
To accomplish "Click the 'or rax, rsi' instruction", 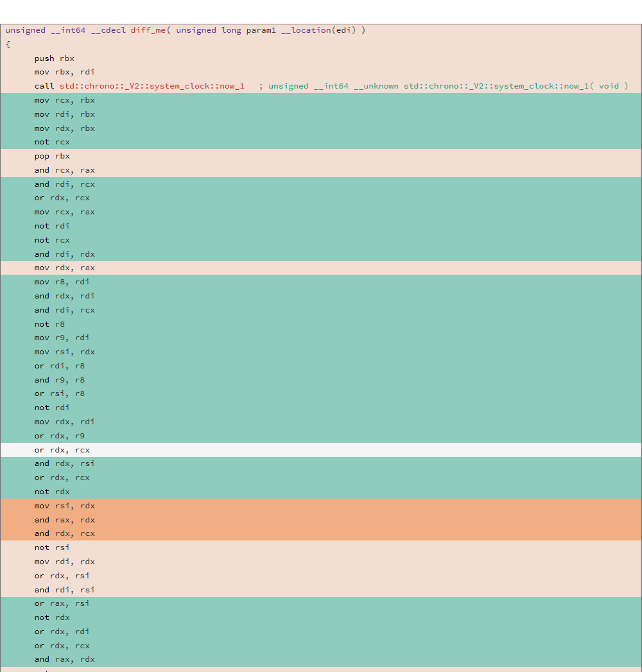I will point(61,603).
